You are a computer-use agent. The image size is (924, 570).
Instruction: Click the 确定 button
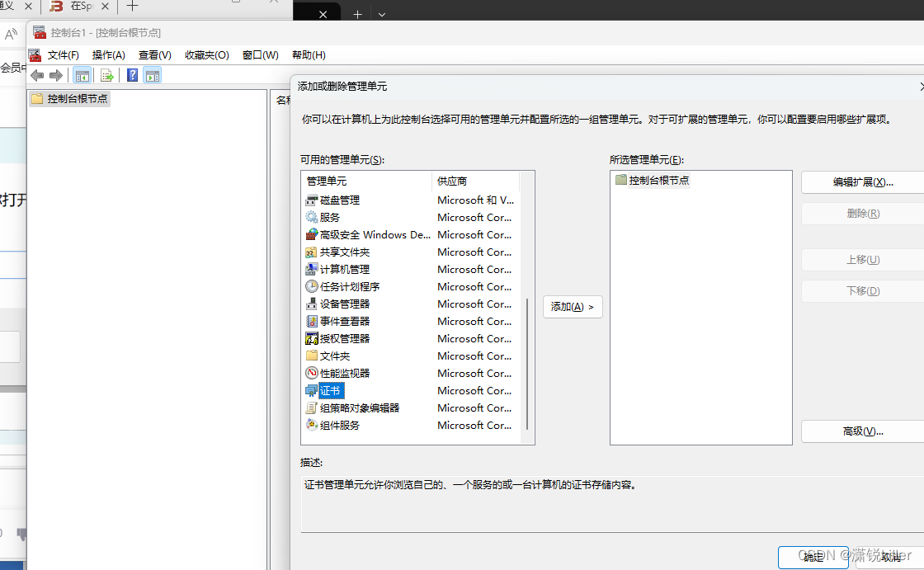[813, 557]
